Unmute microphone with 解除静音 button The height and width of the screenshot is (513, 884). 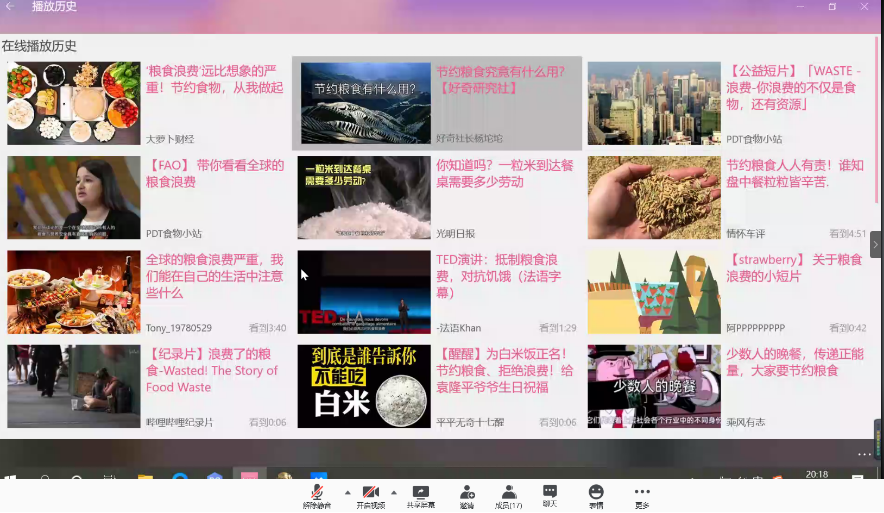click(317, 493)
